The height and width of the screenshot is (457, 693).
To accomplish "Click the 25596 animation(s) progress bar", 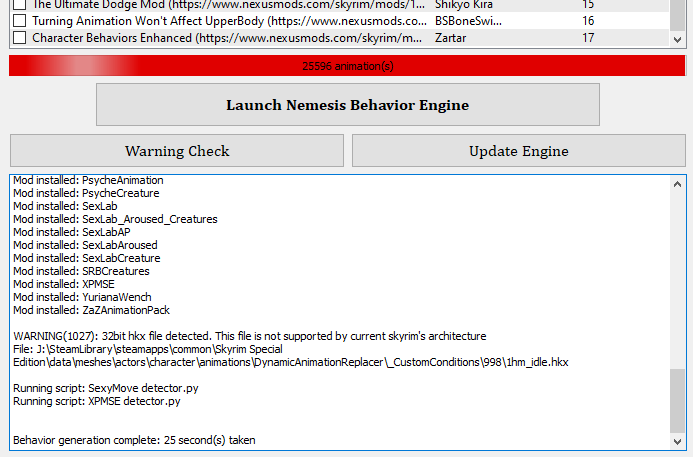I will (347, 66).
